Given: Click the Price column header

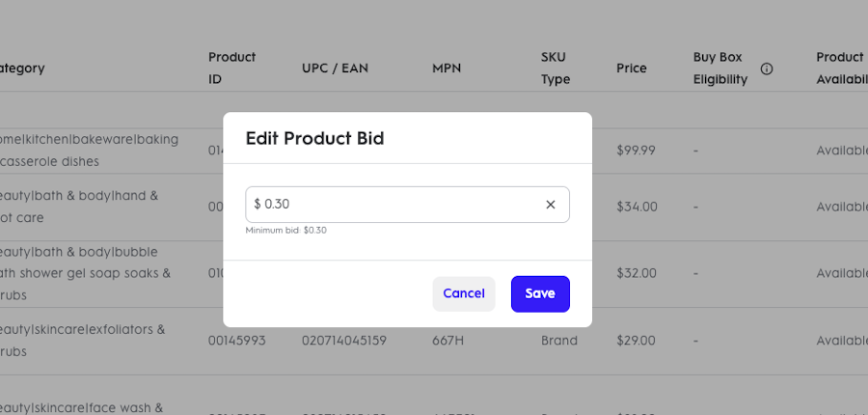Looking at the screenshot, I should (x=632, y=69).
